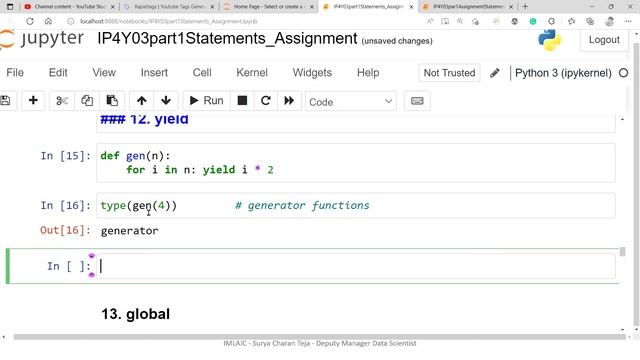Click the Python logo icon
This screenshot has height=360, width=640.
pyautogui.click(x=550, y=40)
